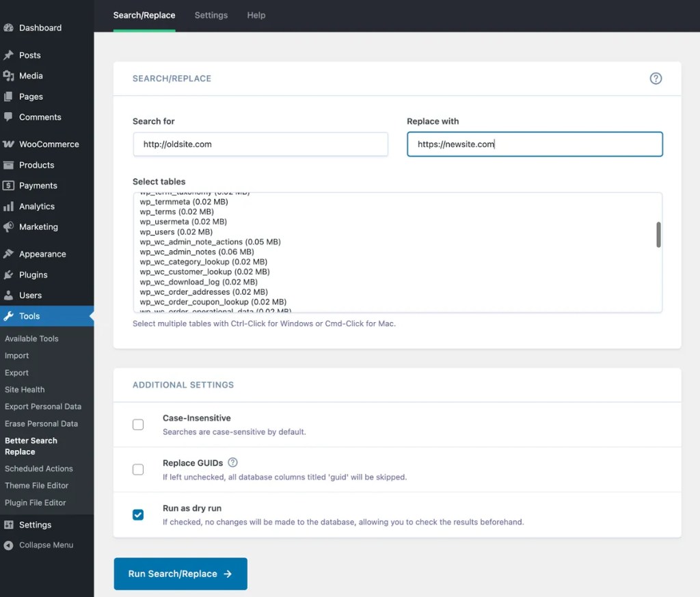Click the Tools wrench icon

[x=8, y=316]
